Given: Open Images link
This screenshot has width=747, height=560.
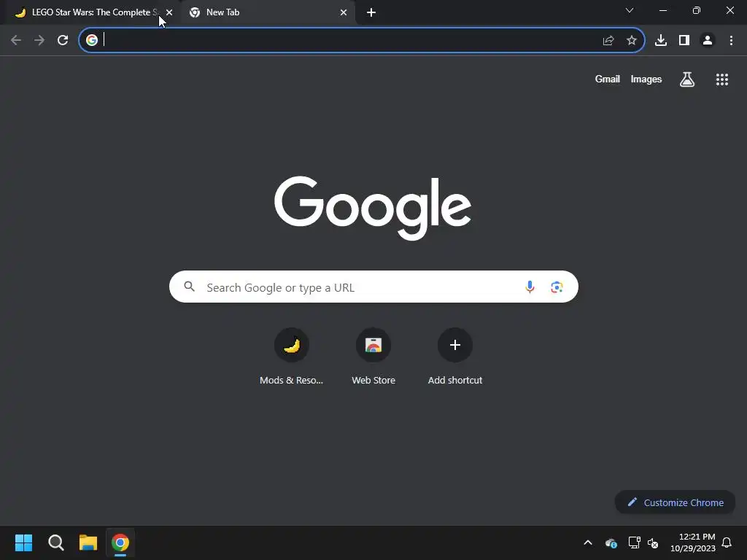Looking at the screenshot, I should (x=646, y=79).
